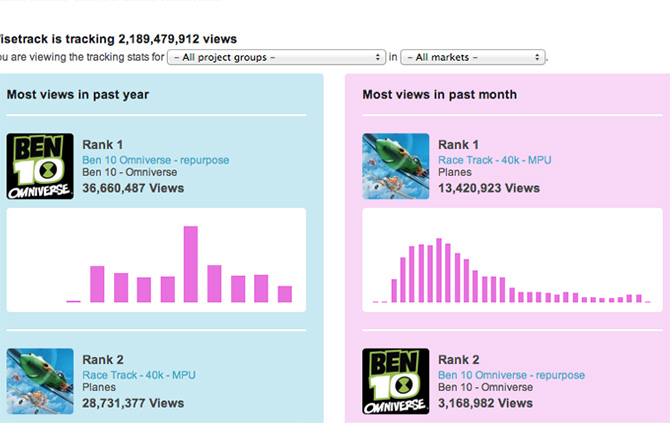Select Planes thumbnail in past month Rank 1
Viewport: 670px width, 447px height.
(396, 167)
